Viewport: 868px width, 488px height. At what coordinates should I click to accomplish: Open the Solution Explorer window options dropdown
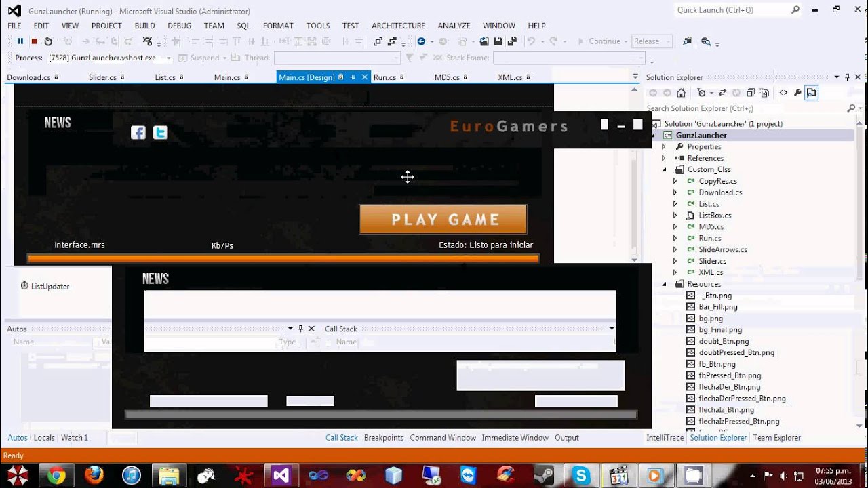click(837, 77)
